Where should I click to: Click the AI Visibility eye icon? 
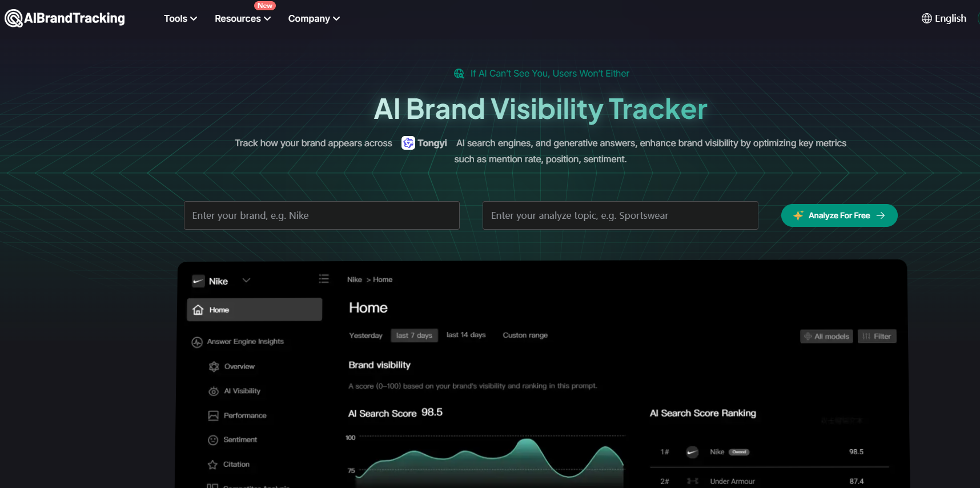[214, 391]
